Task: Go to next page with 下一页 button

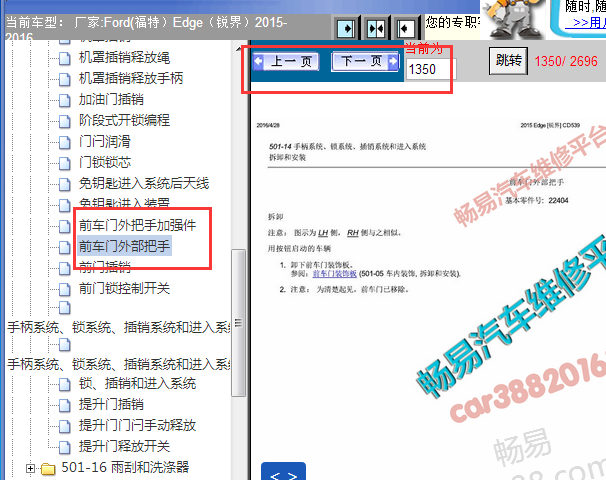Action: [x=365, y=61]
